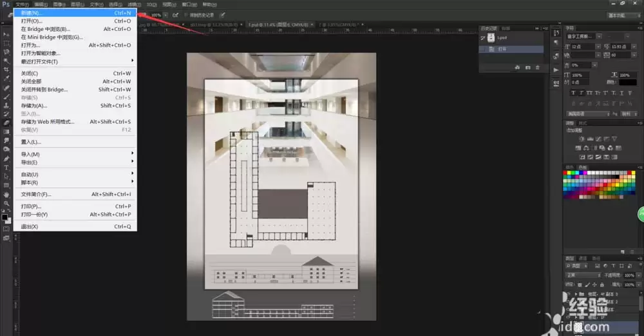This screenshot has width=644, height=336.
Task: Add Curves adjustment icon
Action: [598, 139]
